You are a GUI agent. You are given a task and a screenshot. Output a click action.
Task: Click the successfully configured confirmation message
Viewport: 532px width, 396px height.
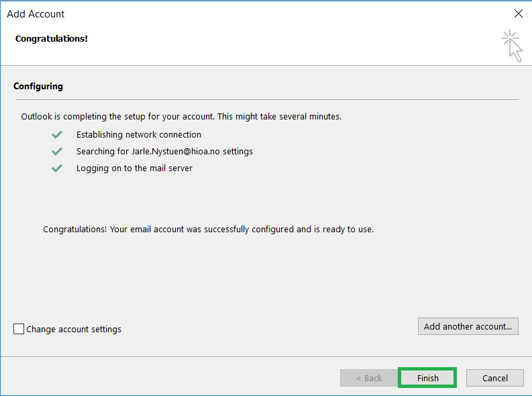[209, 230]
